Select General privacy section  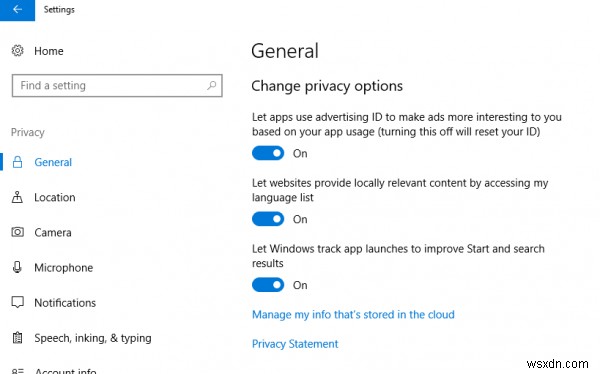(x=53, y=162)
